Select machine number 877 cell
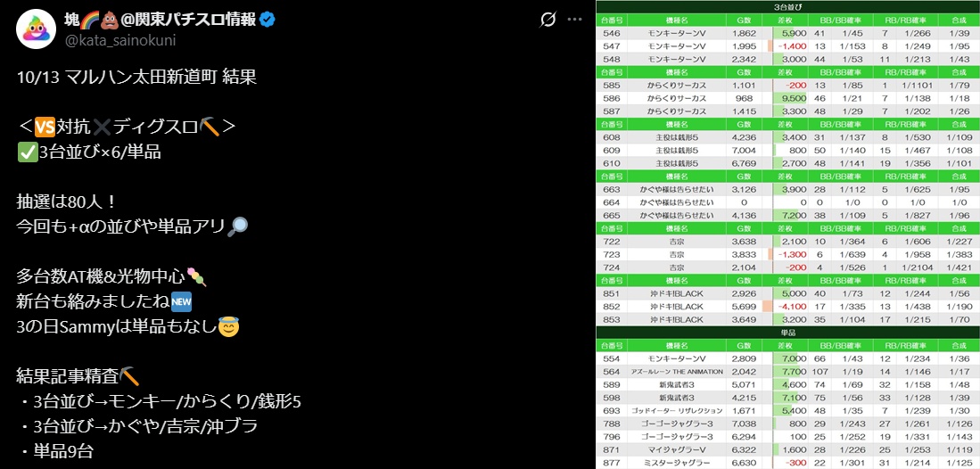 point(613,463)
